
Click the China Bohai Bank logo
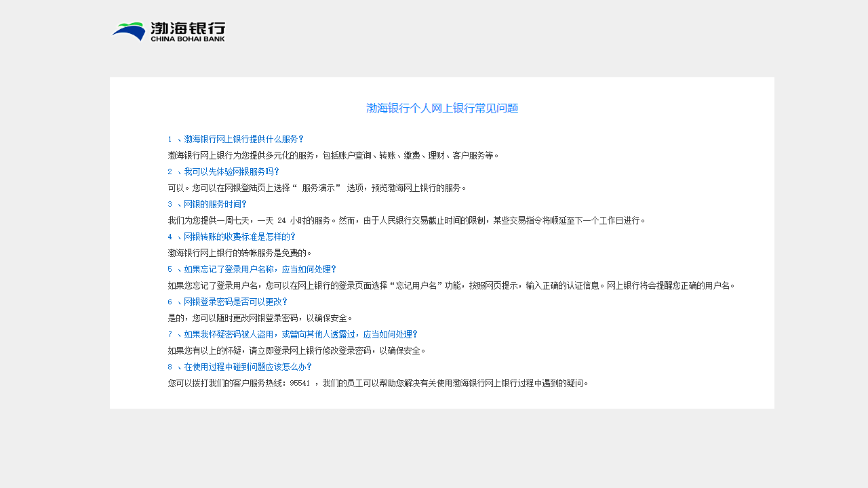167,31
